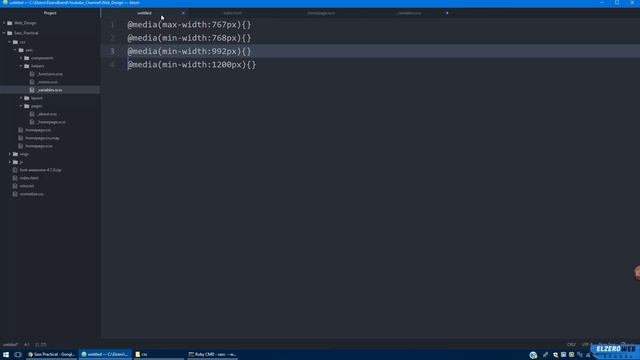This screenshot has width=640, height=360.
Task: Click the components folder icon
Action: [27, 58]
